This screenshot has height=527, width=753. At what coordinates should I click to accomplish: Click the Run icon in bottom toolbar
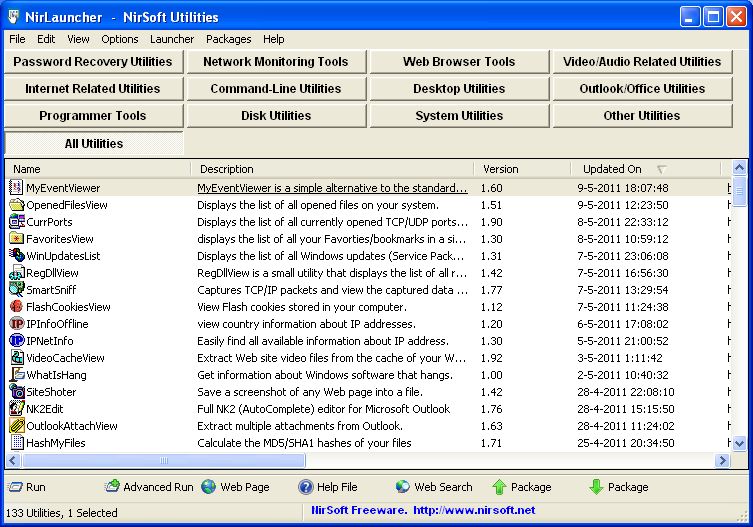[16, 487]
